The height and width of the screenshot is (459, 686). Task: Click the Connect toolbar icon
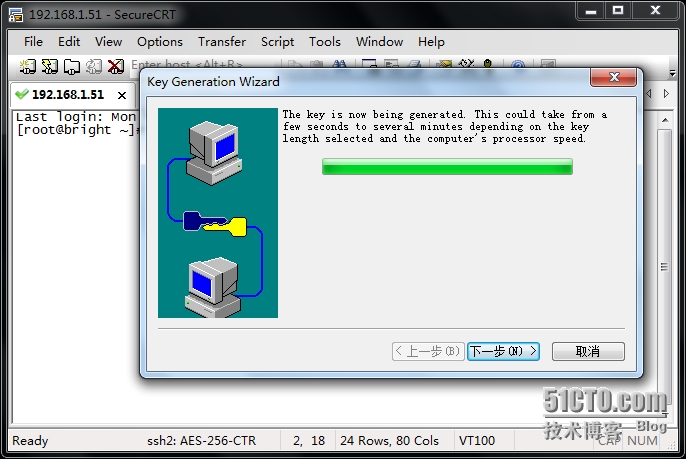[28, 66]
